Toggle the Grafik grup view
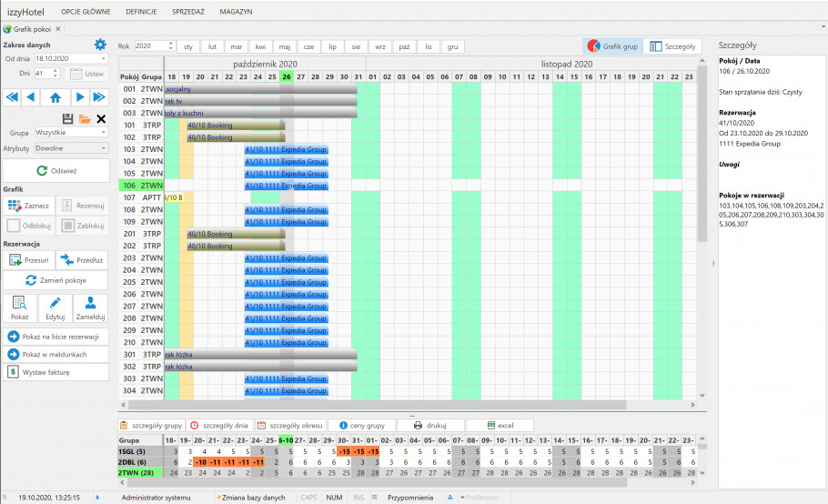The width and height of the screenshot is (828, 504). tap(613, 45)
